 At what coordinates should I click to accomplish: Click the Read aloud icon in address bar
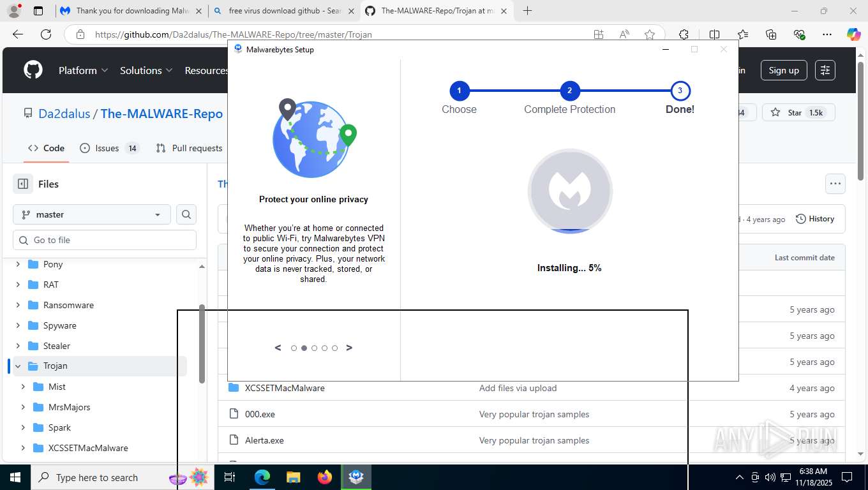point(624,34)
